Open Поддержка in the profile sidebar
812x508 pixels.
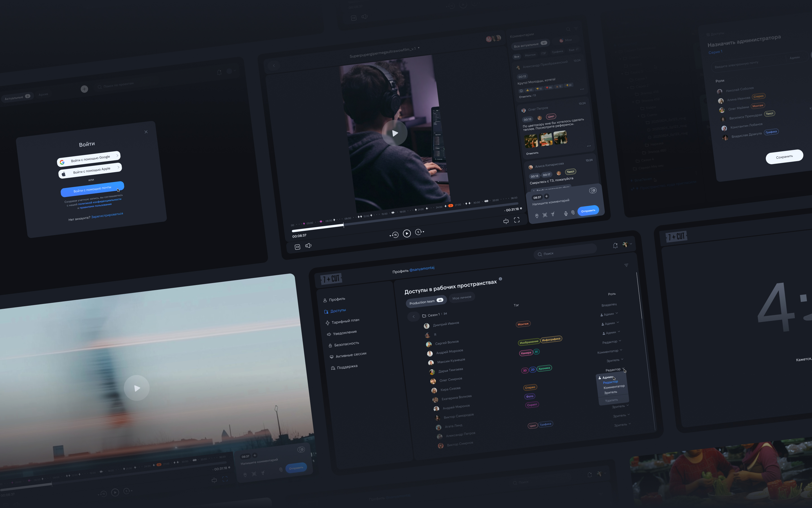point(344,367)
